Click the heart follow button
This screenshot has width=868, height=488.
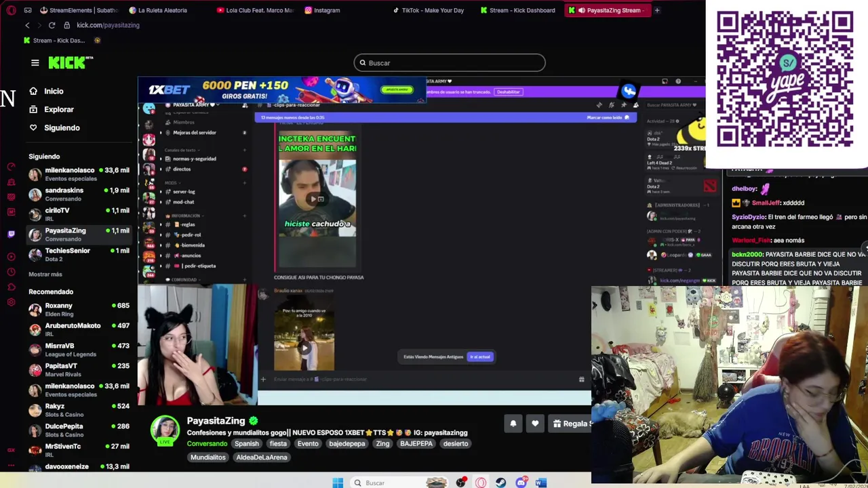(x=535, y=424)
